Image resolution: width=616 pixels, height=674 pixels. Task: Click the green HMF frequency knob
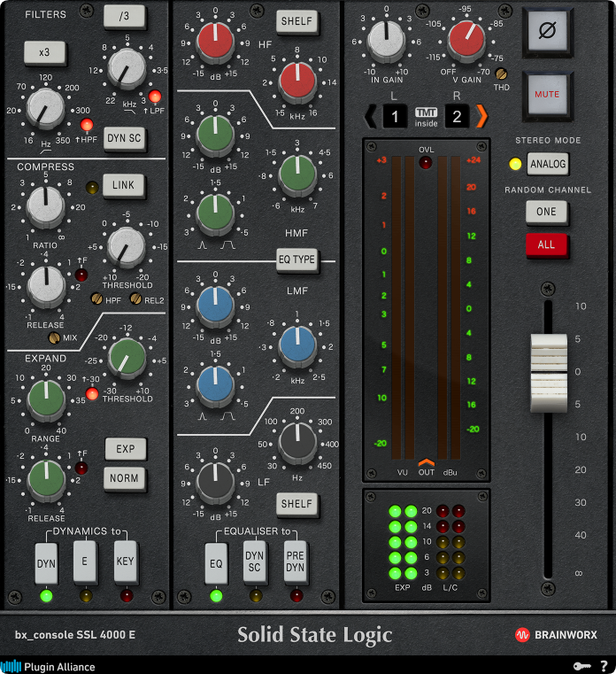pos(297,174)
